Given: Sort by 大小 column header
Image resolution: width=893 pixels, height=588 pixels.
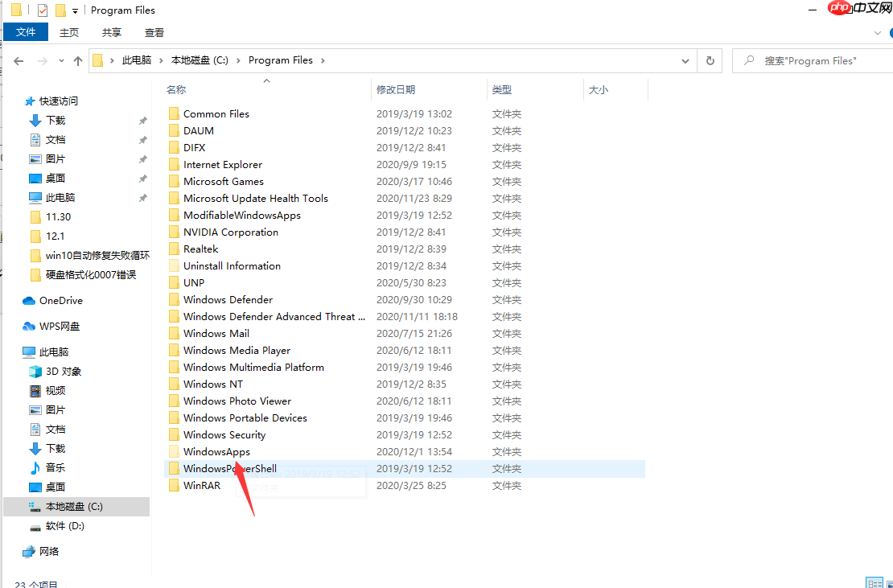Looking at the screenshot, I should (x=598, y=90).
